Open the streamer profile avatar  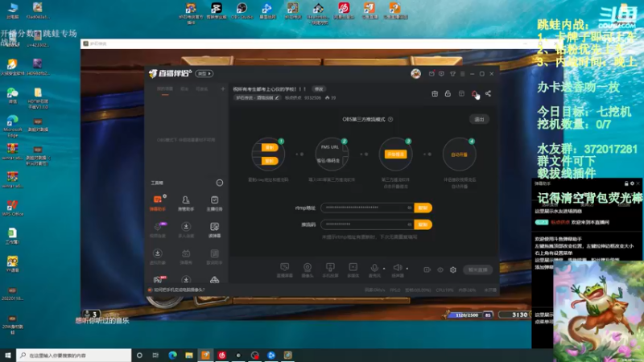415,73
